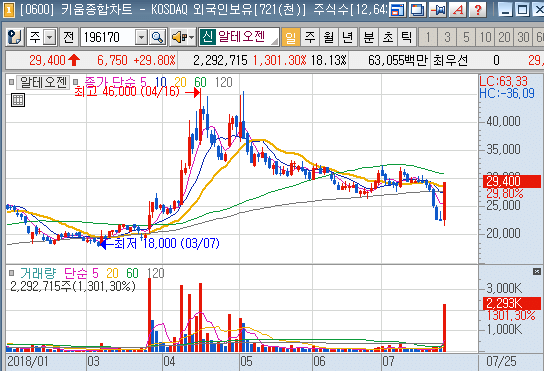Click the 종가 단순 moving average label
The height and width of the screenshot is (371, 544).
[110, 82]
